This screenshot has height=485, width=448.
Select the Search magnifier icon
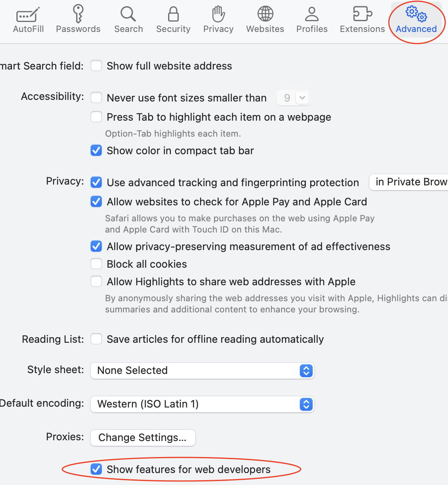128,14
